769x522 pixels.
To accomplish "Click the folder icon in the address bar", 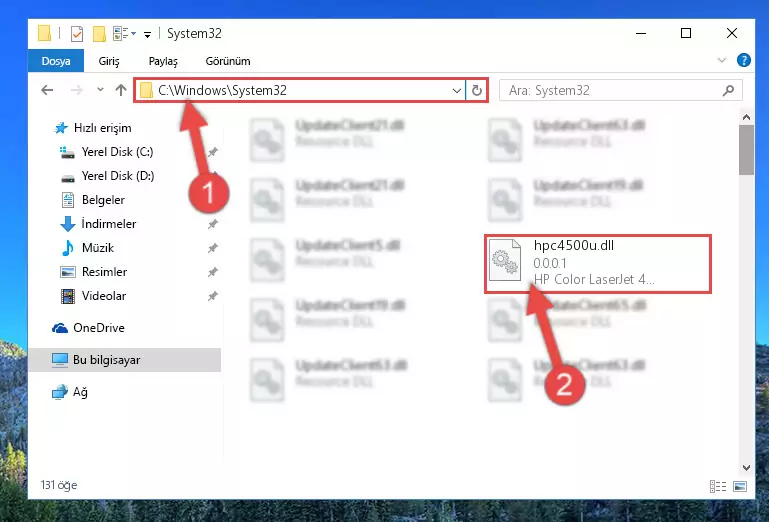I will click(x=146, y=91).
